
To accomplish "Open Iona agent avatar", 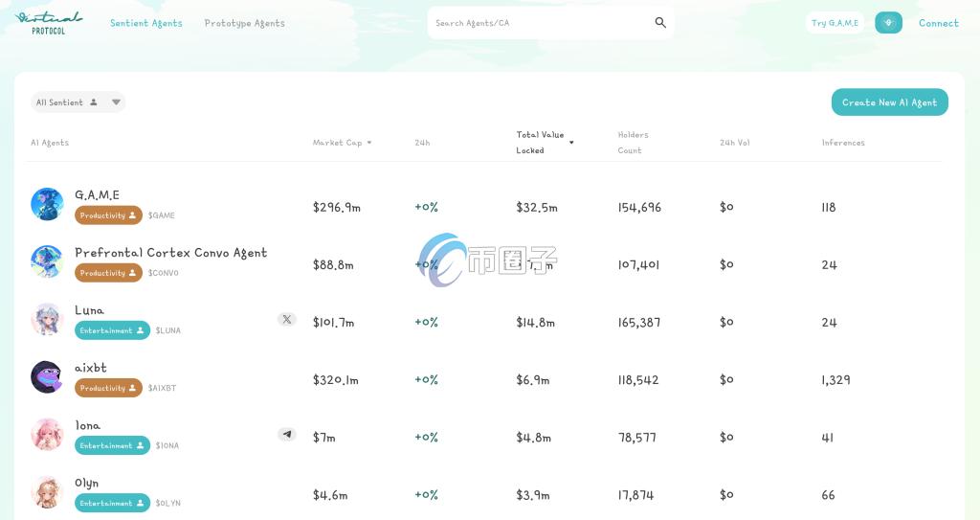I will pyautogui.click(x=47, y=434).
